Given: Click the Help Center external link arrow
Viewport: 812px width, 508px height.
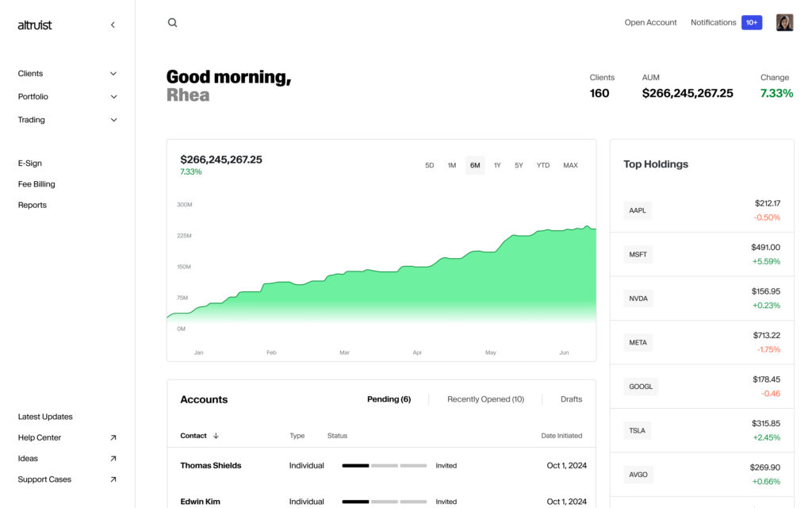Looking at the screenshot, I should coord(113,437).
